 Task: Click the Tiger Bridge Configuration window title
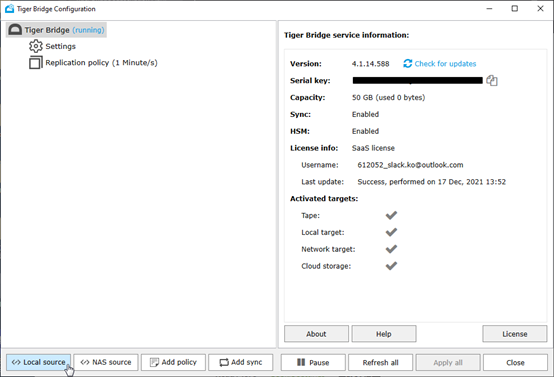point(56,9)
